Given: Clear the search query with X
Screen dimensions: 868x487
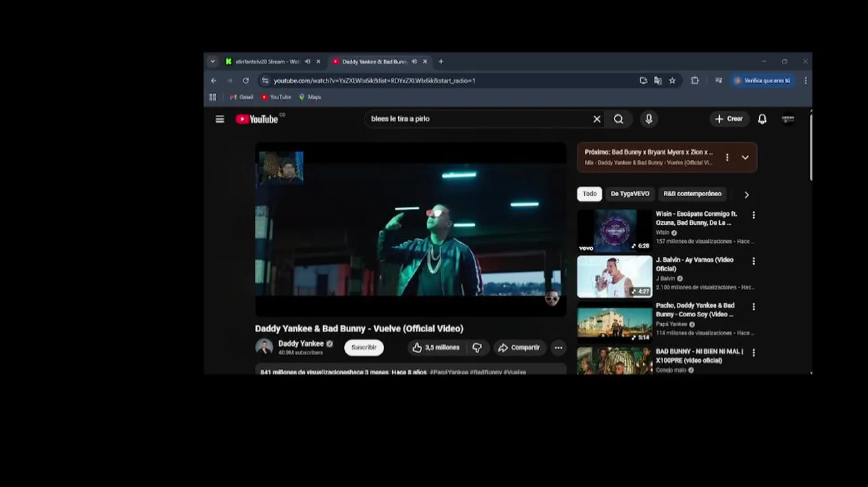Looking at the screenshot, I should point(597,119).
